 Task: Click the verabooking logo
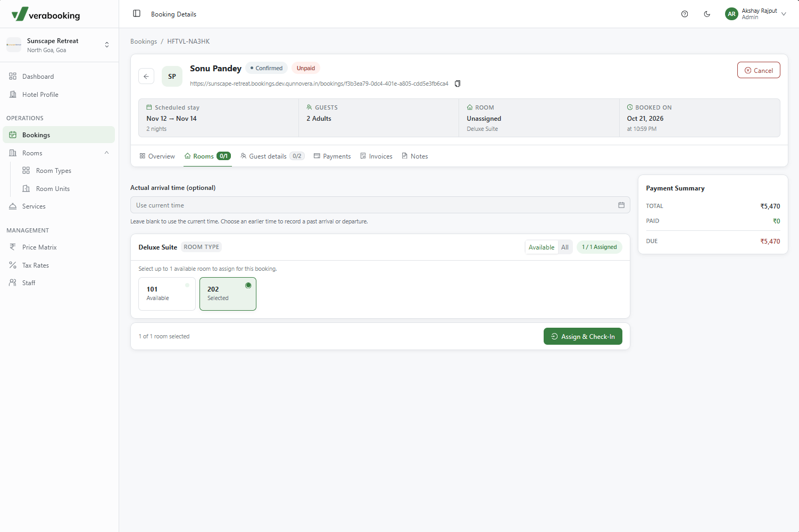point(46,14)
